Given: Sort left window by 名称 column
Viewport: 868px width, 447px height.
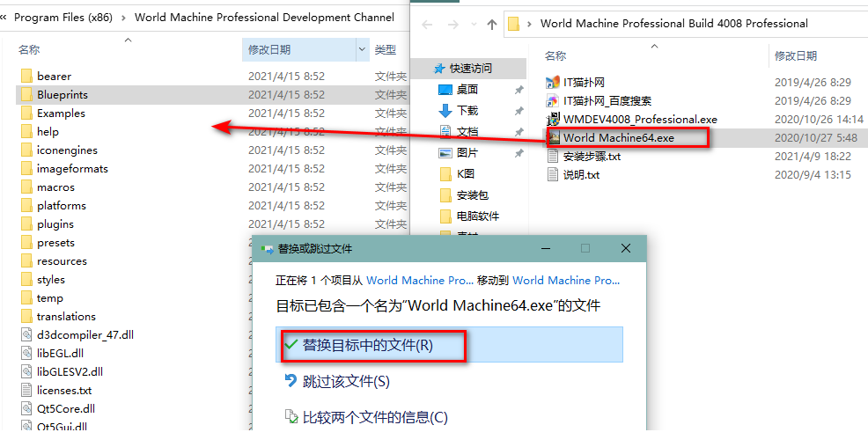Looking at the screenshot, I should [29, 50].
